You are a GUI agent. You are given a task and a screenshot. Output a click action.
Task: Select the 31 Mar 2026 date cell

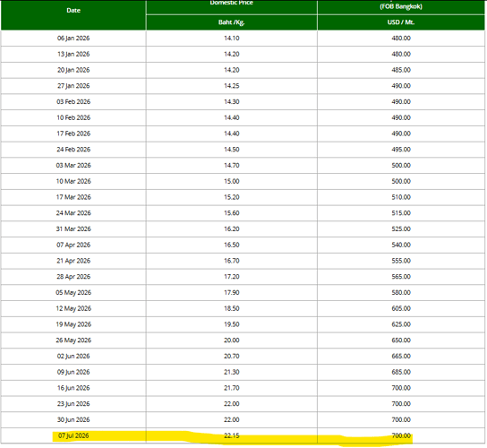(x=73, y=228)
